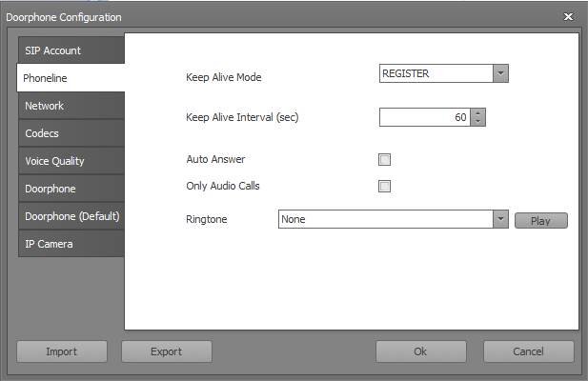
Task: Click the Keep Alive Interval value field
Action: (x=424, y=117)
